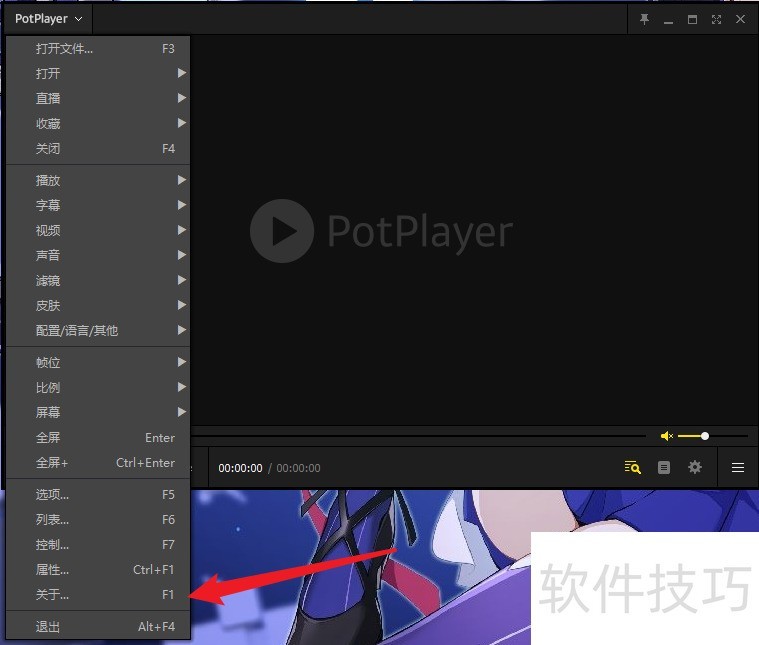Expand the 视频 submenu
The image size is (759, 645).
point(98,230)
